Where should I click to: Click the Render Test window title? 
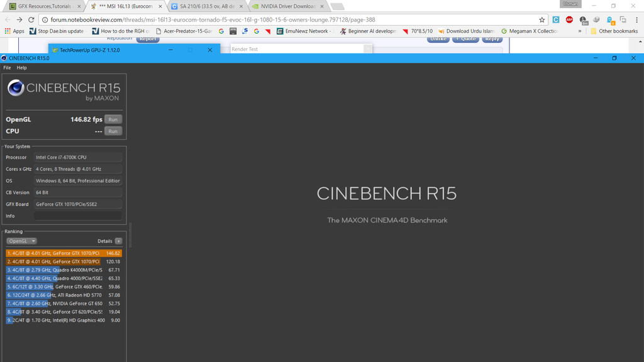pos(245,49)
